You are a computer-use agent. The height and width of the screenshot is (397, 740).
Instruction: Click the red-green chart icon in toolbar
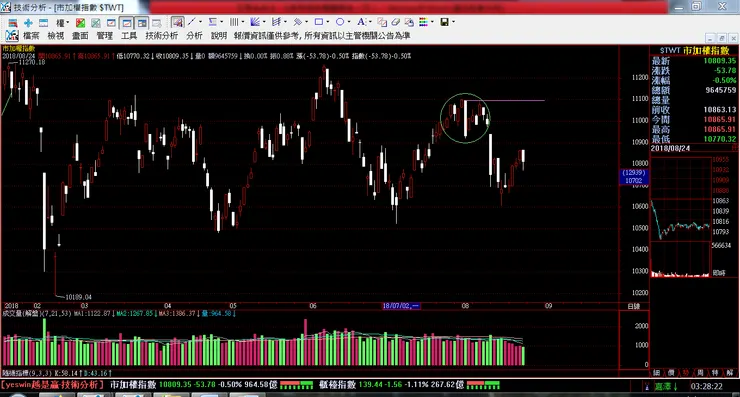80,22
